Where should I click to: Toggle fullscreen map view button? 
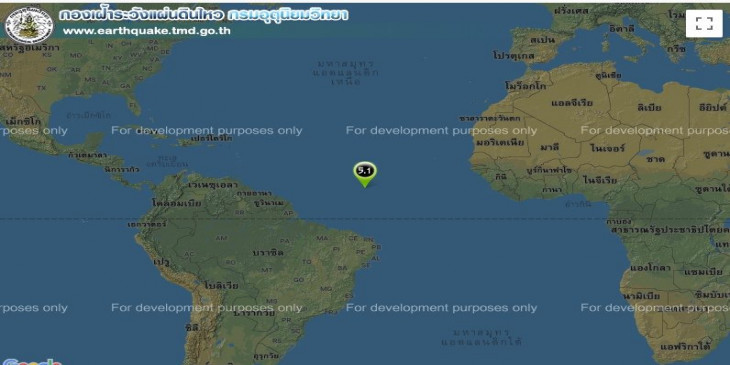point(704,23)
